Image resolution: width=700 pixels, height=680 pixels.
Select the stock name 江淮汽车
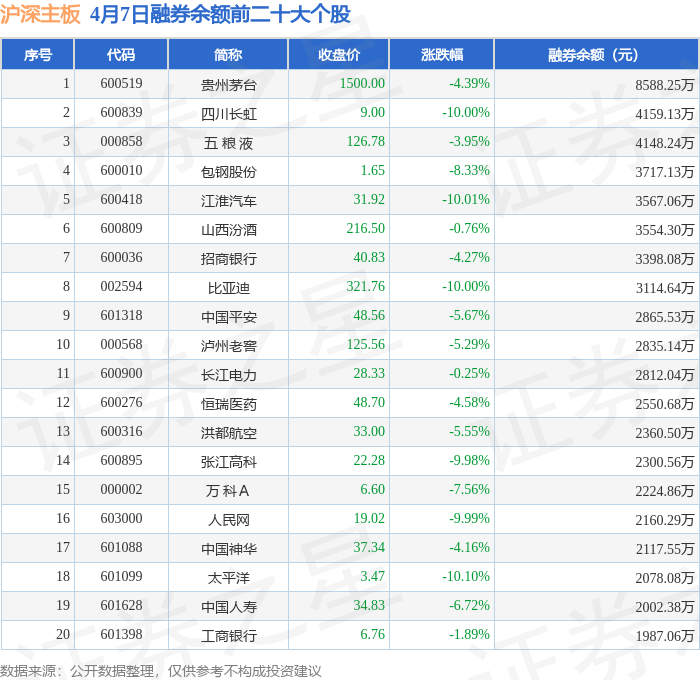[x=229, y=200]
